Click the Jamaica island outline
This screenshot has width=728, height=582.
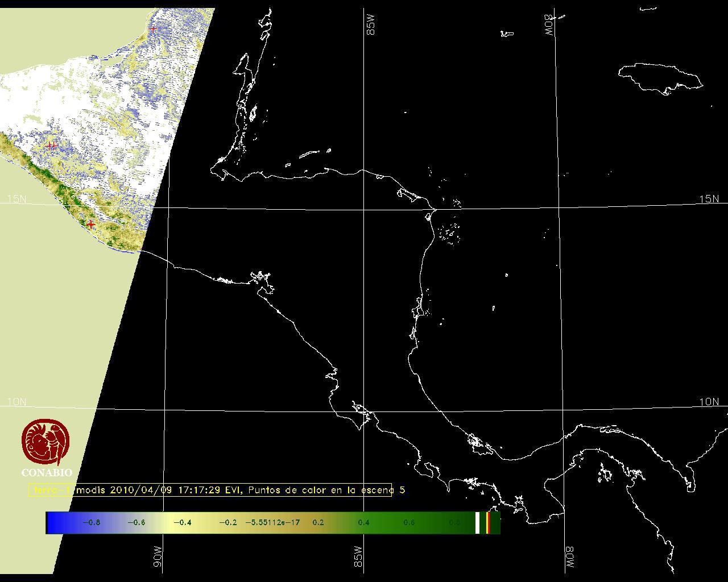[x=660, y=77]
